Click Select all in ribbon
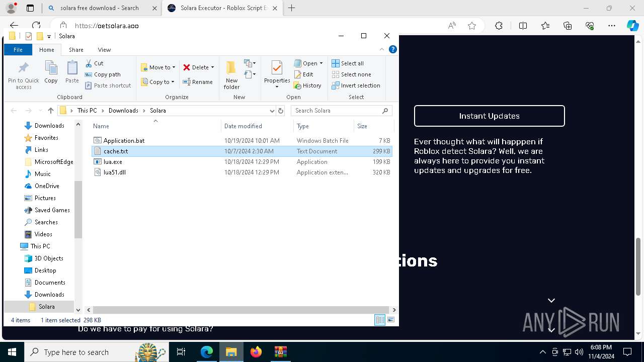 point(348,63)
